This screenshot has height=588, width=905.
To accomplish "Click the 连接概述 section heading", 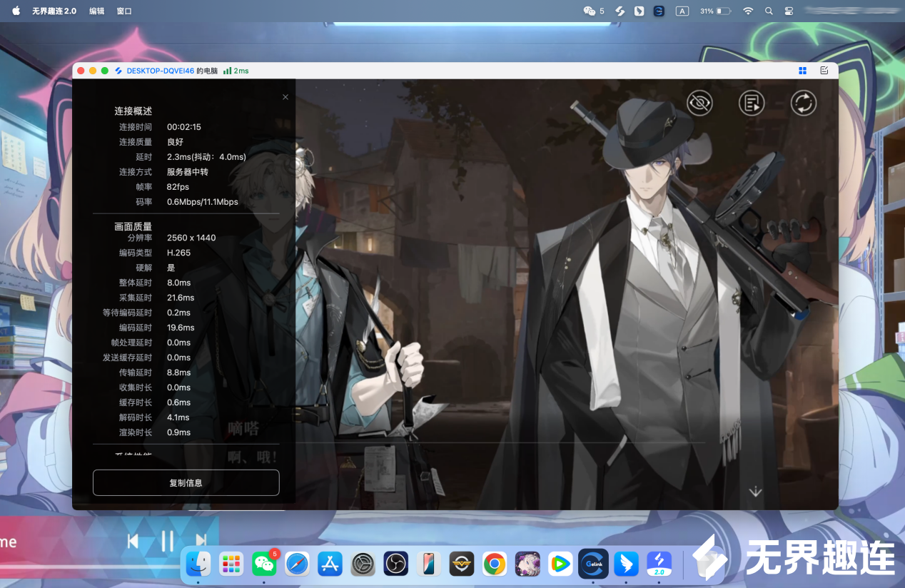I will tap(133, 111).
